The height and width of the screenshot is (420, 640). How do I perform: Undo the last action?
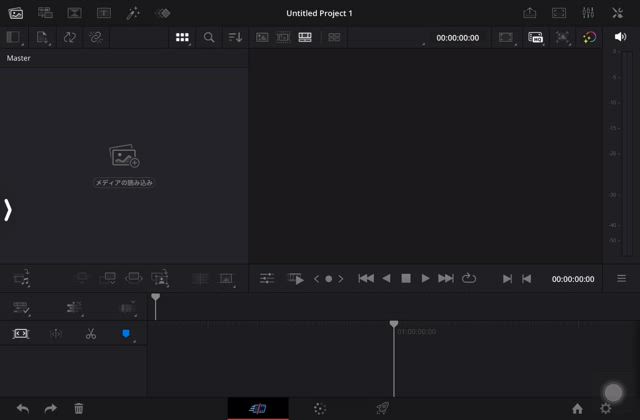pos(22,408)
